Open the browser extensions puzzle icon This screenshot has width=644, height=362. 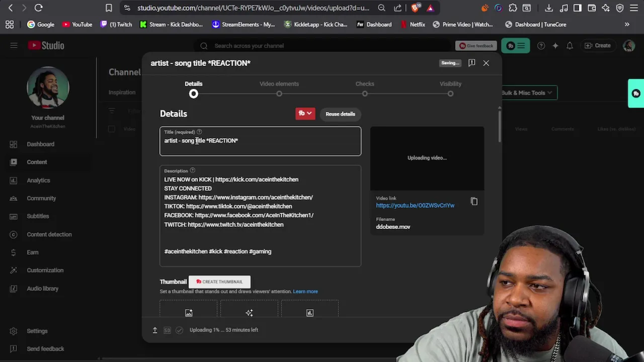coord(513,8)
